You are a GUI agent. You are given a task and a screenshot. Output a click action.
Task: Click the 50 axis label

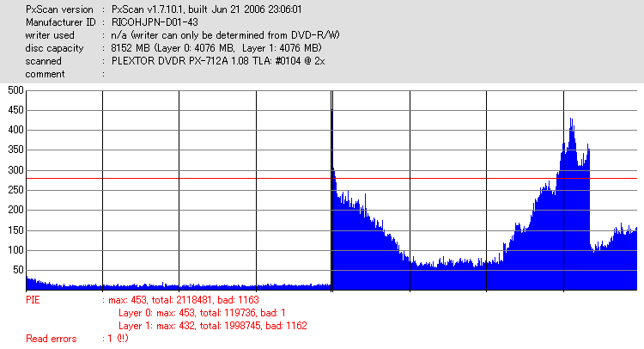pos(19,270)
